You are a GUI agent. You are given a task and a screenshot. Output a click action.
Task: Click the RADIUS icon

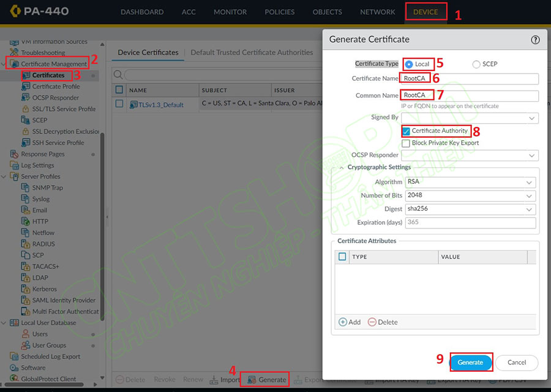pyautogui.click(x=26, y=244)
